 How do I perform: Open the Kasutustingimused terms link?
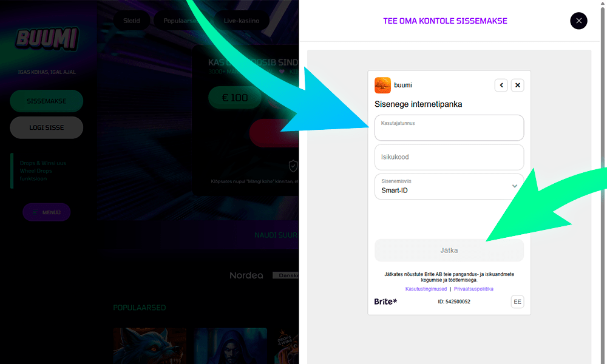coord(426,289)
